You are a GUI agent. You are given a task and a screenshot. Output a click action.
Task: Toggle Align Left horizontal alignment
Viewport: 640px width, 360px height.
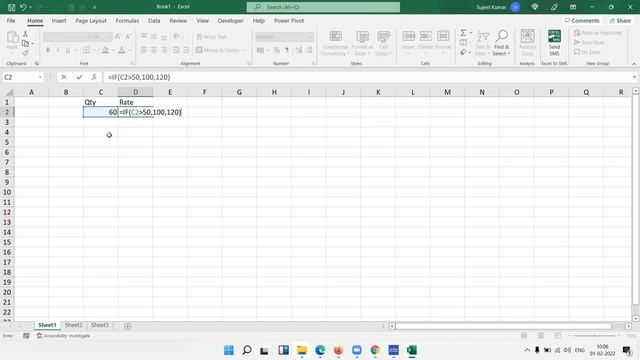(x=144, y=50)
